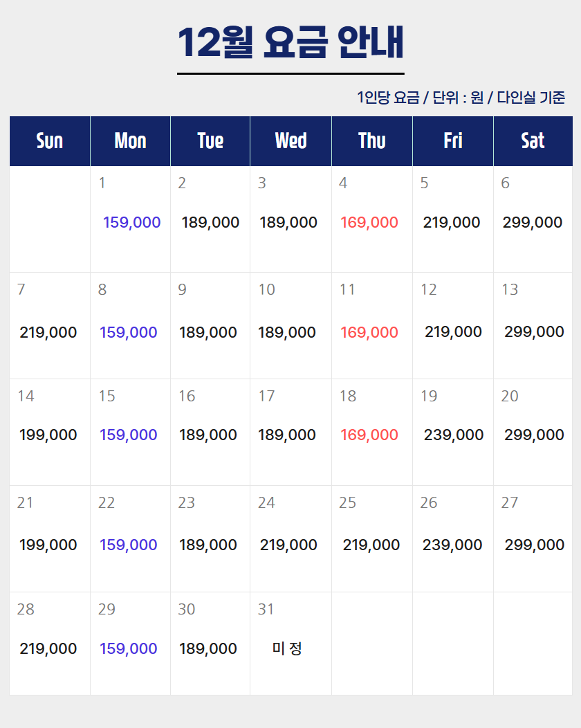Viewport: 581px width, 728px height.
Task: Choose the December 11 red price 169,000
Action: (369, 332)
